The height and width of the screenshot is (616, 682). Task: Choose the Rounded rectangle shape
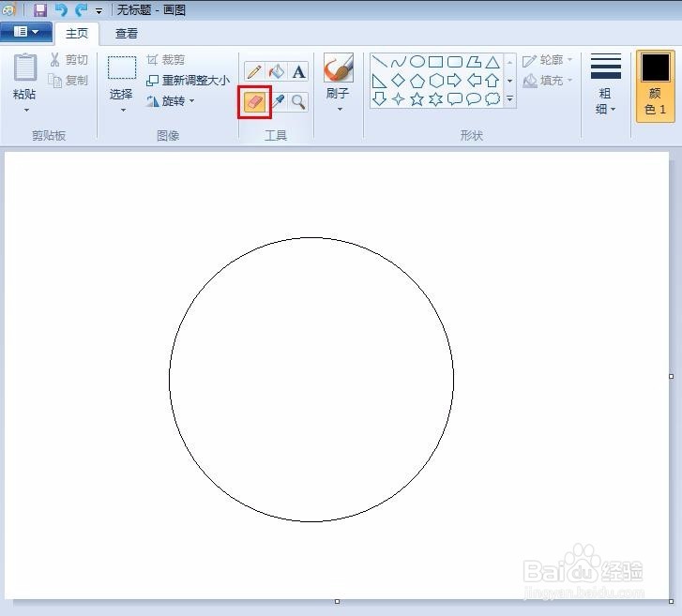tap(455, 62)
